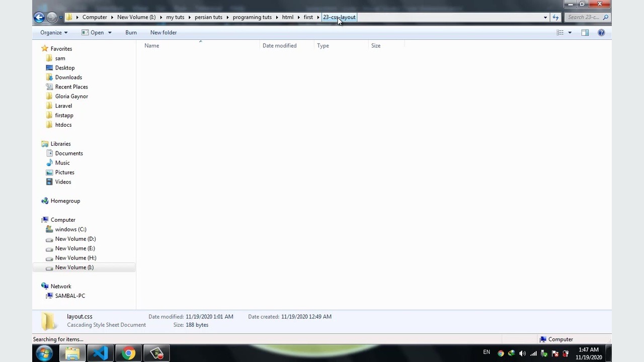Viewport: 644px width, 362px height.
Task: Open 'persian tuts' in the breadcrumb
Action: click(x=208, y=17)
